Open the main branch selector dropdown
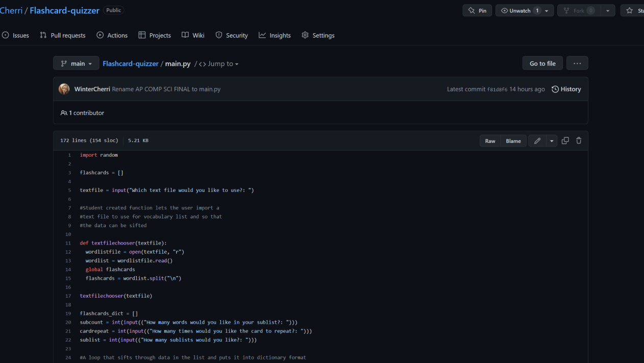This screenshot has width=644, height=363. click(x=76, y=63)
